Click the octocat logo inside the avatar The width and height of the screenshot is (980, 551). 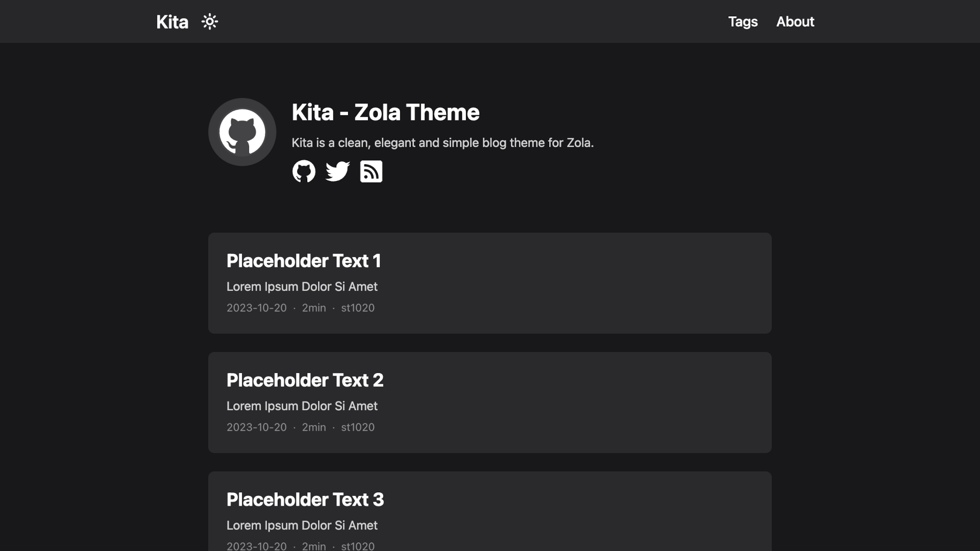242,132
